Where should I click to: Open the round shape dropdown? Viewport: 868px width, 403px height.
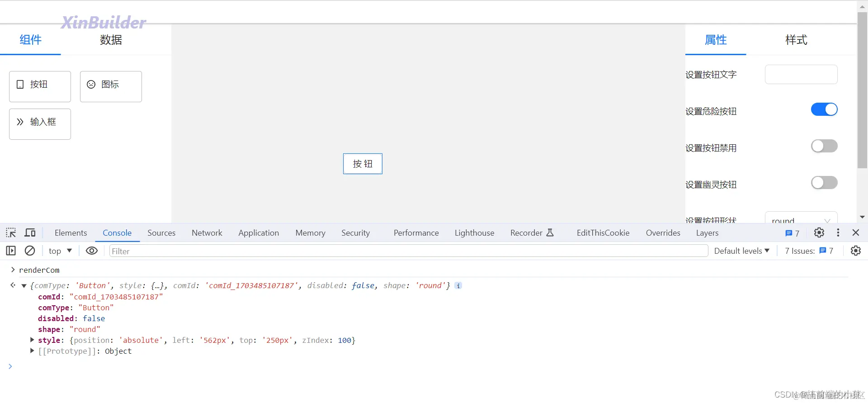coord(801,218)
